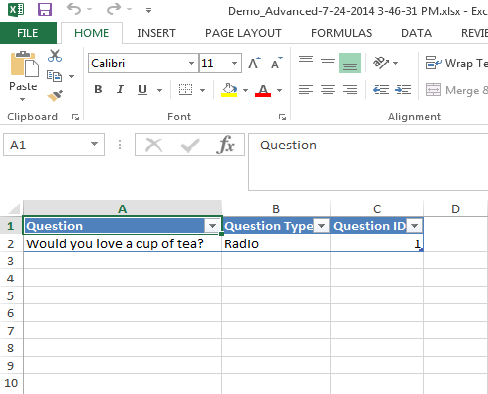
Task: Click the Undo arrow icon
Action: [x=74, y=9]
